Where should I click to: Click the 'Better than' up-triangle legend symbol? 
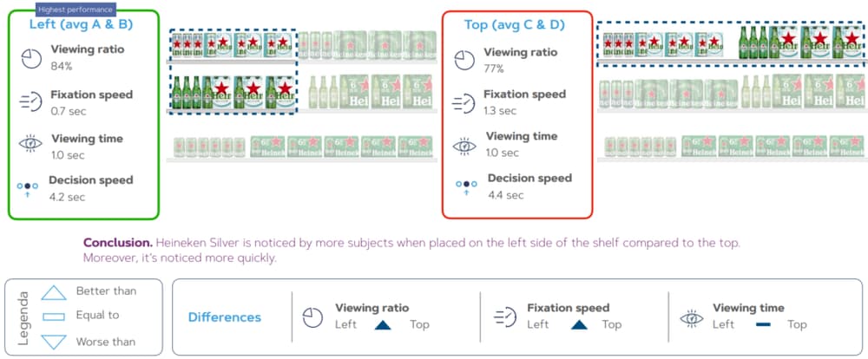pyautogui.click(x=54, y=292)
